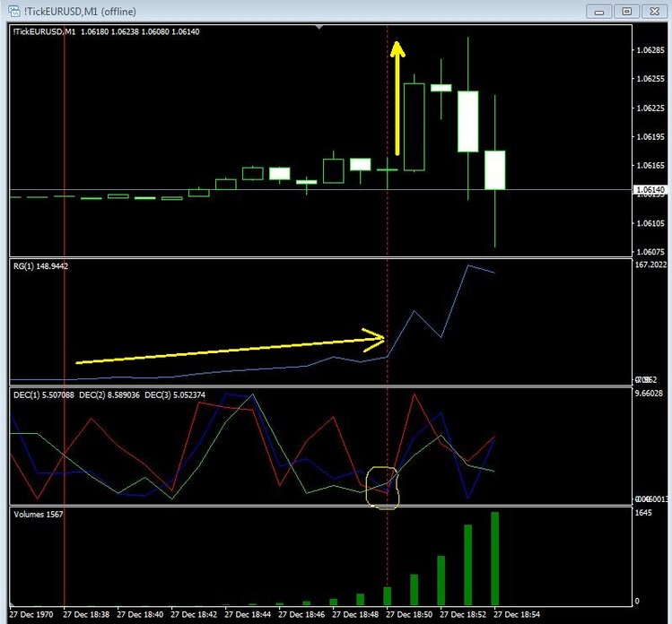This screenshot has height=624, width=672.
Task: Maximize the !TickEURUSD chart window
Action: 626,11
